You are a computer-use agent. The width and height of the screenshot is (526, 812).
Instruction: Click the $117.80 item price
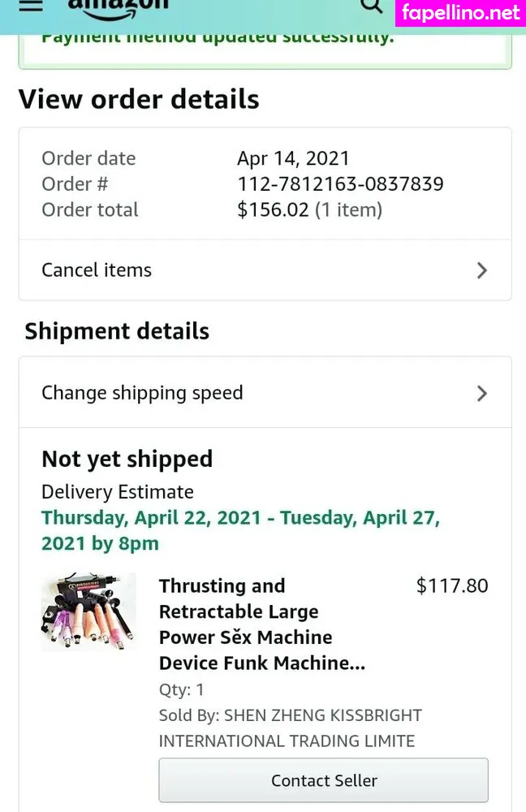(452, 585)
